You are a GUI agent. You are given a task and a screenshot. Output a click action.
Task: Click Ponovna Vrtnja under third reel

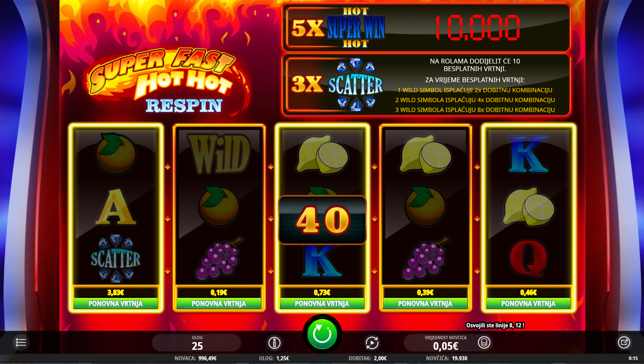coord(322,304)
